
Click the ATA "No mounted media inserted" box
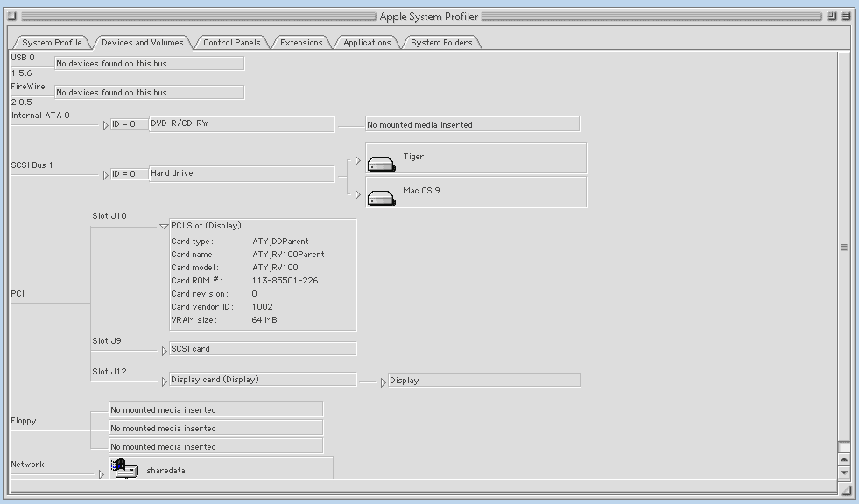point(472,124)
